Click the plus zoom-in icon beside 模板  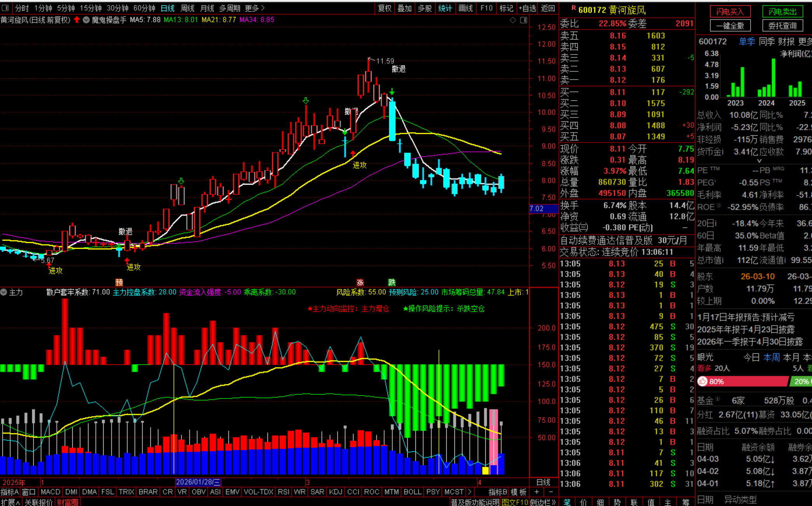tap(537, 492)
